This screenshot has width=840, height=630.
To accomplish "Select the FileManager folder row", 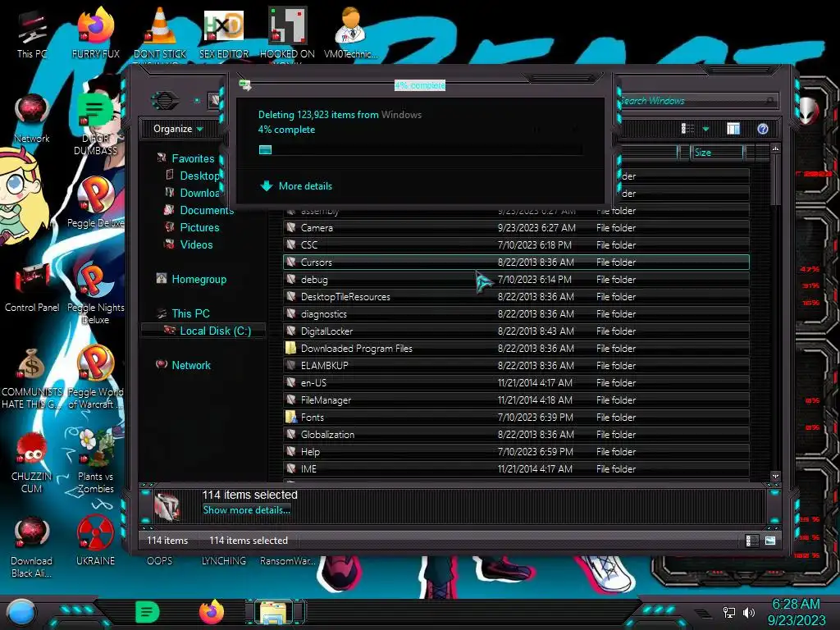I will click(x=516, y=399).
